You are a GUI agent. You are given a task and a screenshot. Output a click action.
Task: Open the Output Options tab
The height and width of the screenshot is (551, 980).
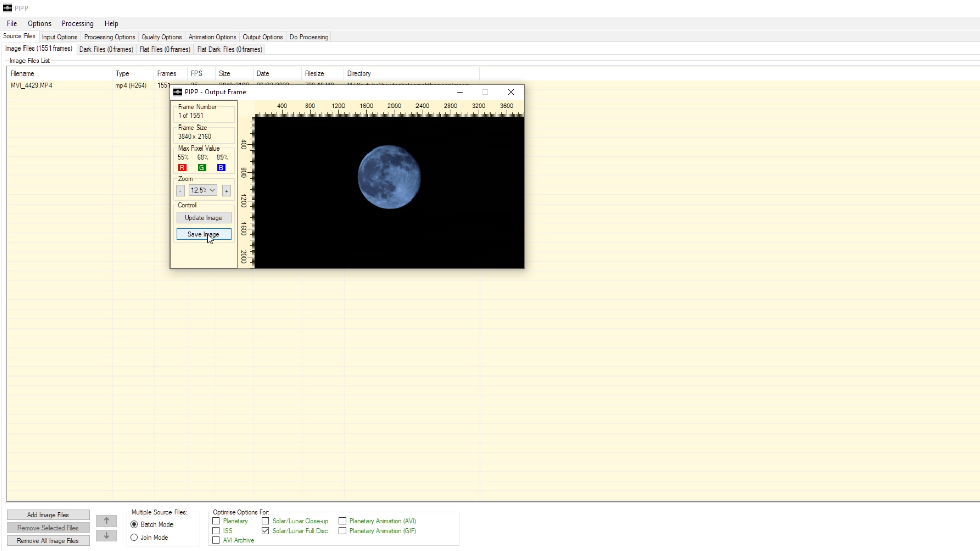[262, 37]
